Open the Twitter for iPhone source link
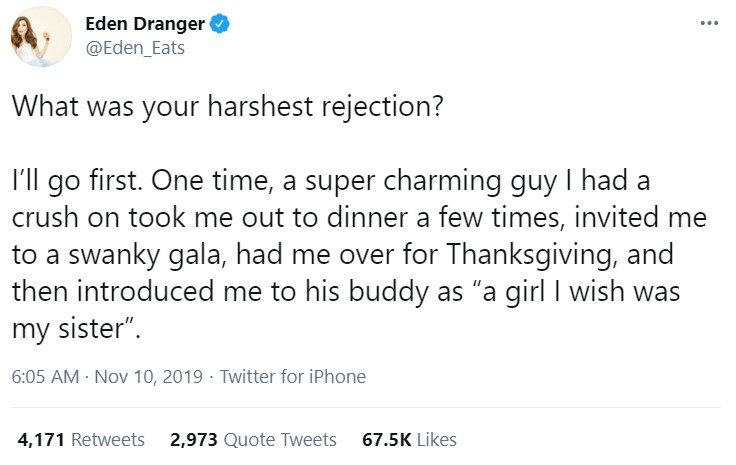Image resolution: width=736 pixels, height=465 pixels. [x=292, y=377]
